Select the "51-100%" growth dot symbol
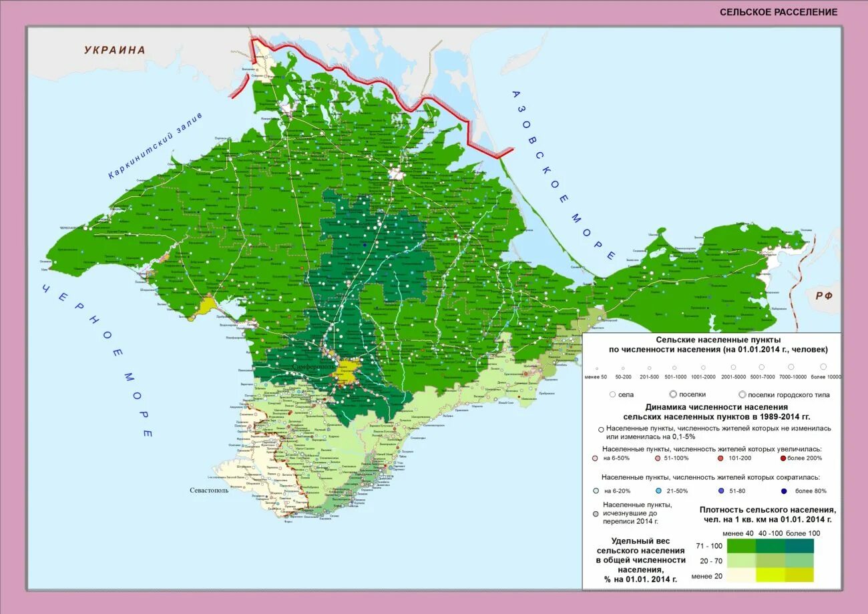The height and width of the screenshot is (614, 868). [658, 458]
